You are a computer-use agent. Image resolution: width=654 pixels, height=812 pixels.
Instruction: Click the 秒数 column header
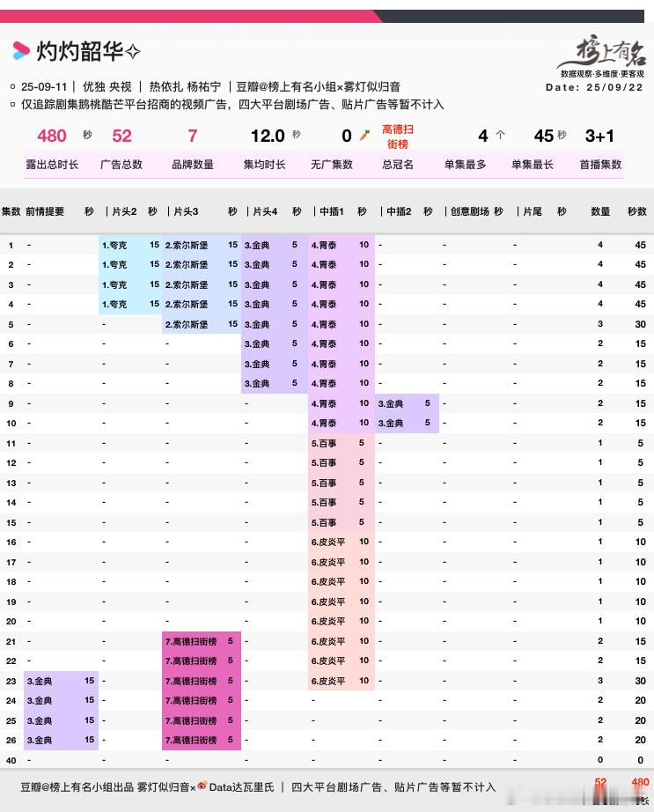[637, 211]
